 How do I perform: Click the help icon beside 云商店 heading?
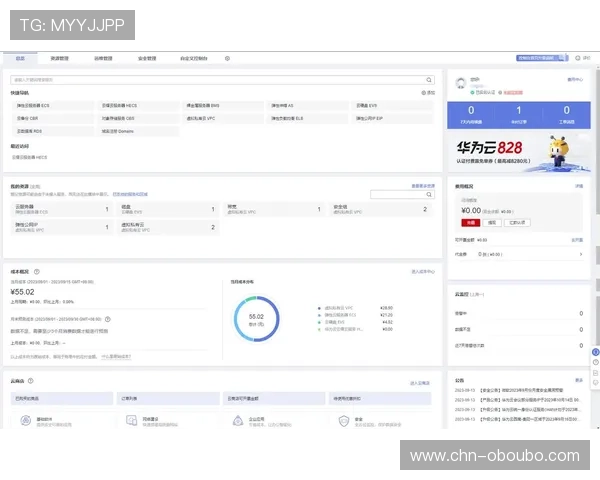click(30, 381)
